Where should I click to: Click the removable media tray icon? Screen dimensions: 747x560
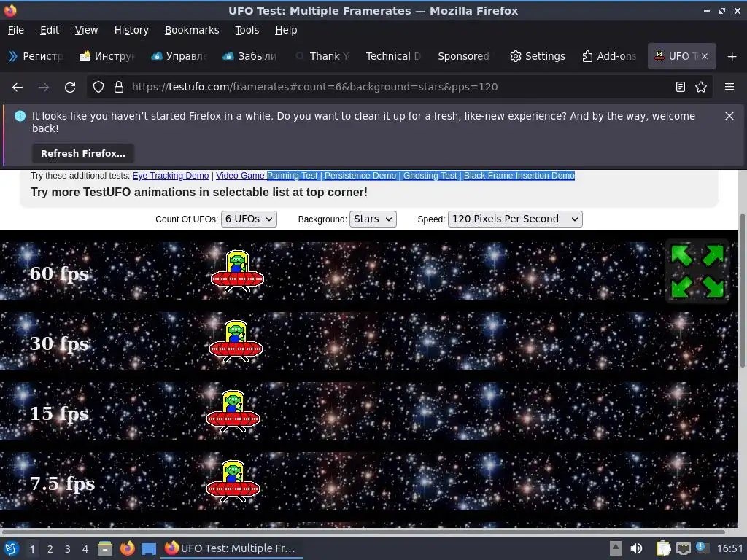pyautogui.click(x=616, y=548)
